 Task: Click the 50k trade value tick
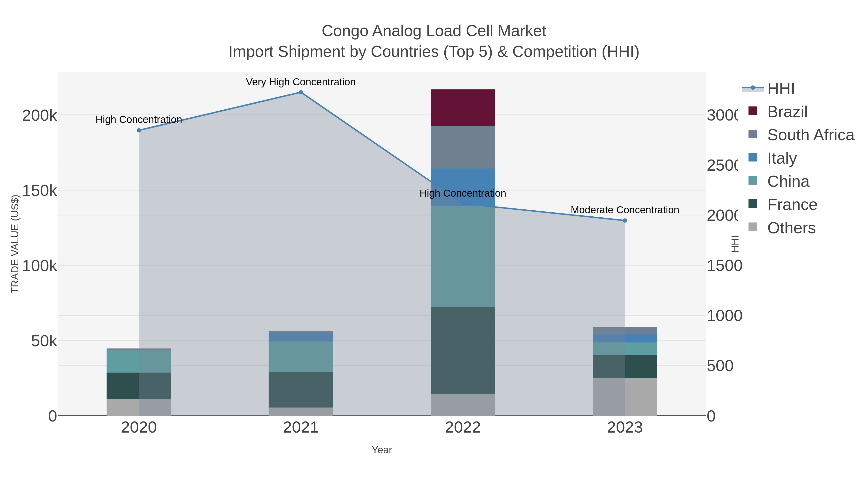coord(44,341)
